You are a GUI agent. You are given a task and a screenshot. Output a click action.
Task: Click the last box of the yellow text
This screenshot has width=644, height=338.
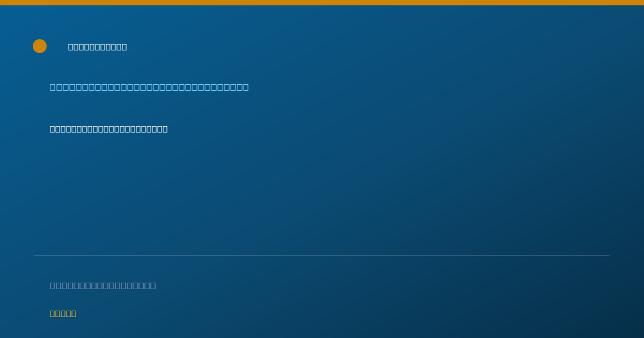[74, 313]
